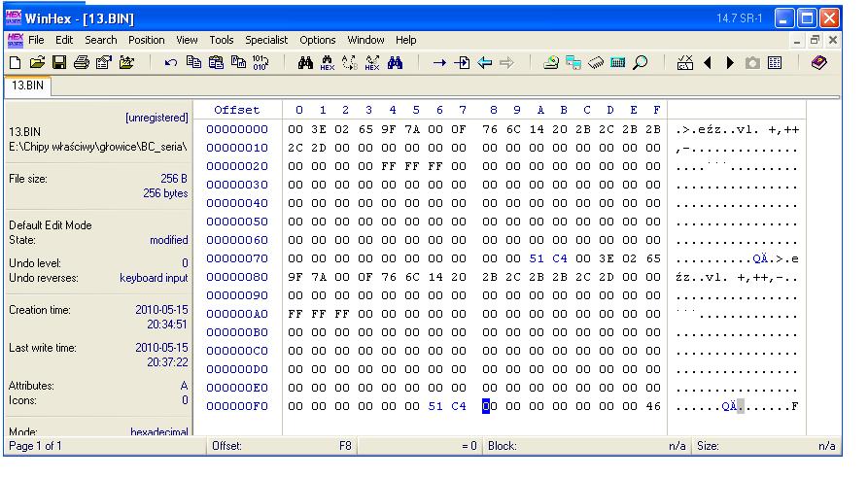Select the 13.BIN document tab

click(27, 86)
